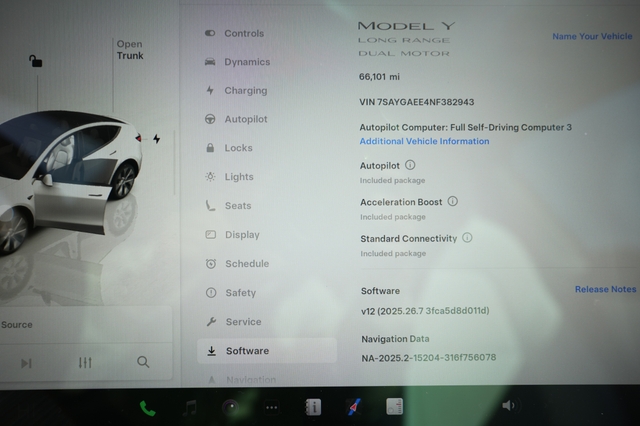Viewport: 640px width, 426px height.
Task: Open the audio equalizer settings
Action: click(85, 362)
